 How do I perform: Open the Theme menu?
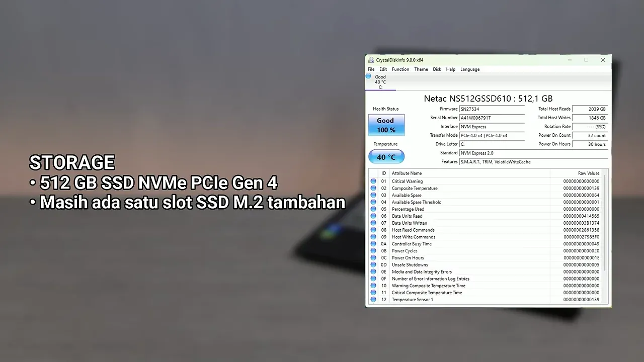click(x=421, y=69)
